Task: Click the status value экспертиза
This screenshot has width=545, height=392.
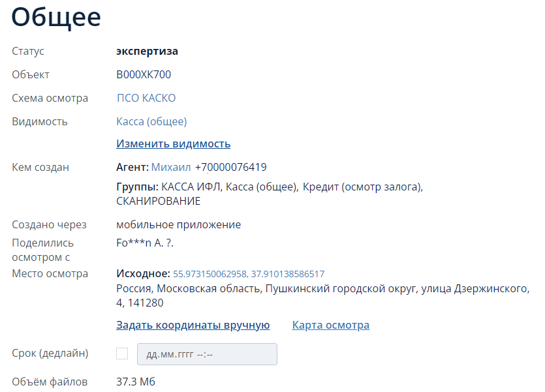Action: [x=147, y=51]
